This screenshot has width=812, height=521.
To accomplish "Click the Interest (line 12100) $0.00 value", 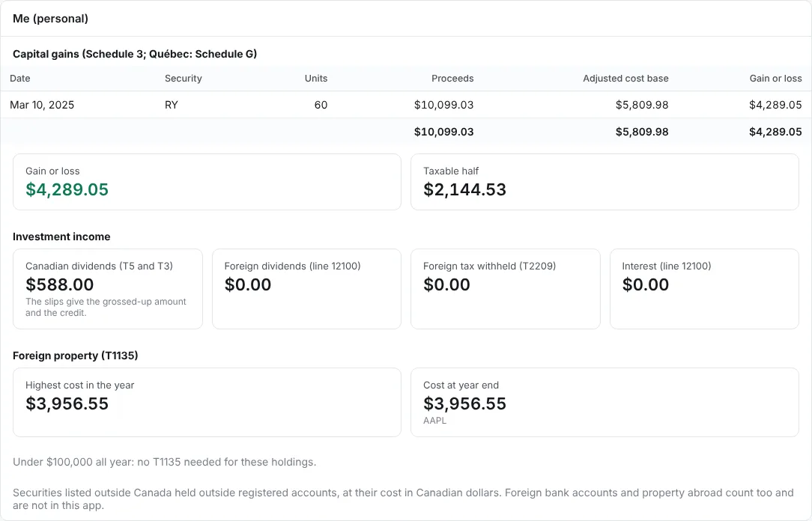I will tap(646, 284).
